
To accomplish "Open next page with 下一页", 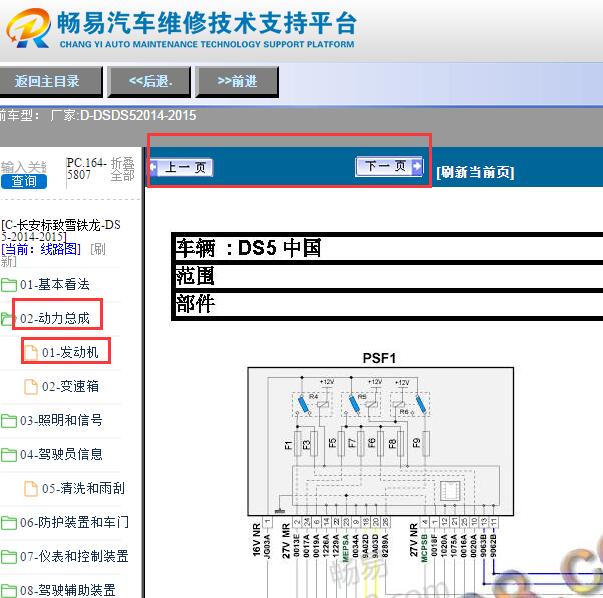I will [x=389, y=166].
